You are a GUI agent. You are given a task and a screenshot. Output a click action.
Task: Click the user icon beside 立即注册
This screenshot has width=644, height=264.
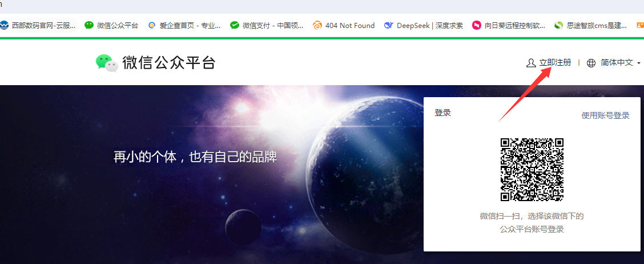(x=531, y=63)
